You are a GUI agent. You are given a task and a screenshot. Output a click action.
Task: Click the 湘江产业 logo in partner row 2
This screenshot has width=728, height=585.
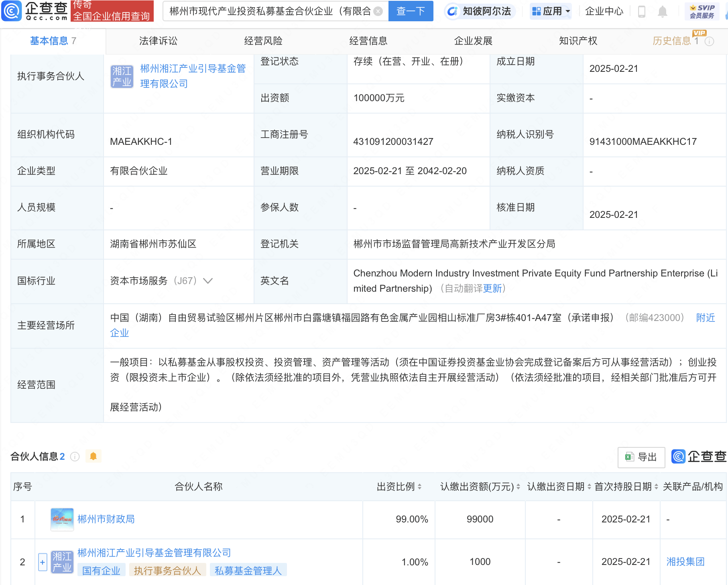tap(62, 562)
